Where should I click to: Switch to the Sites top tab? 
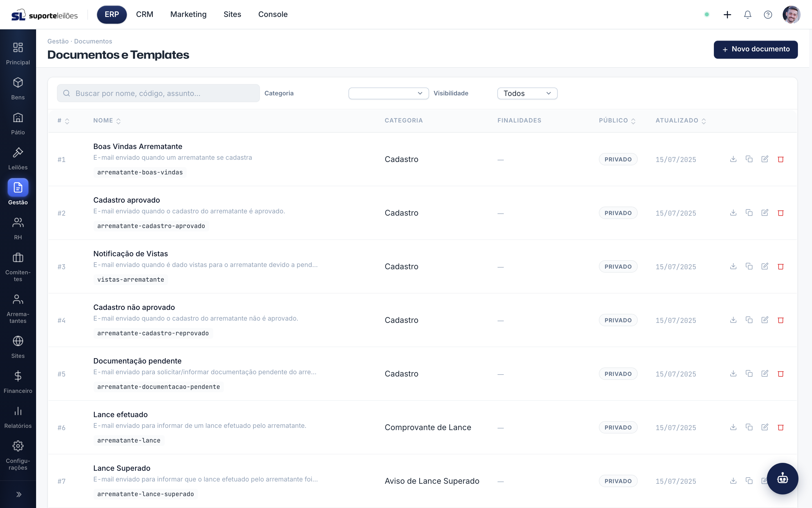[x=232, y=14]
